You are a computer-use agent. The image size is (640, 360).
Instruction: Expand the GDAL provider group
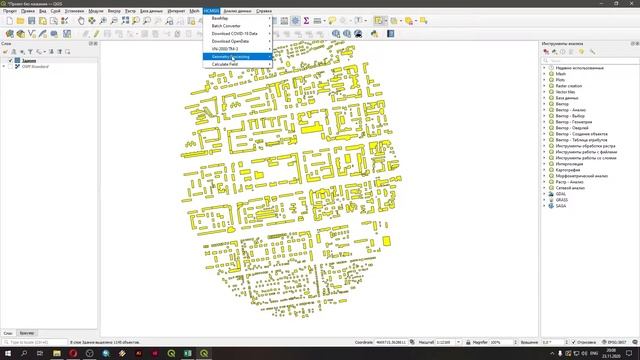click(544, 194)
